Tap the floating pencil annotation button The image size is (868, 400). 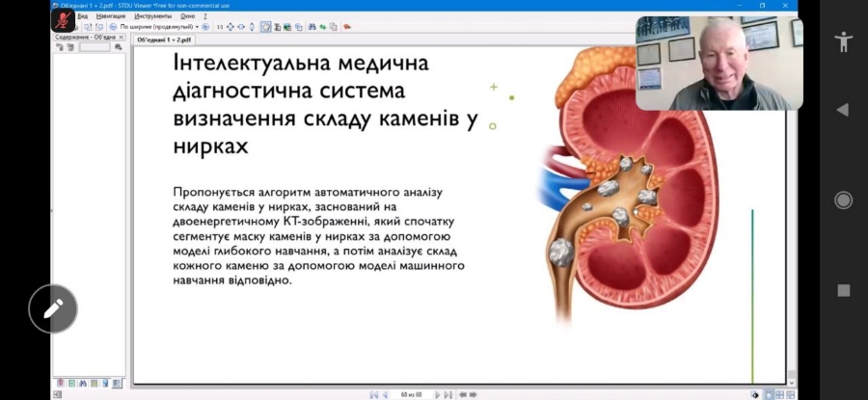(53, 308)
